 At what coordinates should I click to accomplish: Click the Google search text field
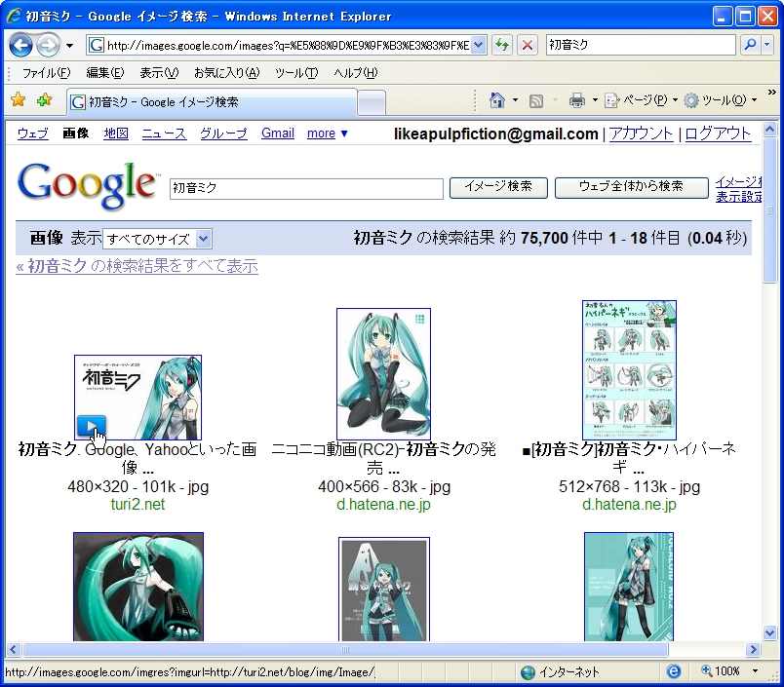[306, 188]
